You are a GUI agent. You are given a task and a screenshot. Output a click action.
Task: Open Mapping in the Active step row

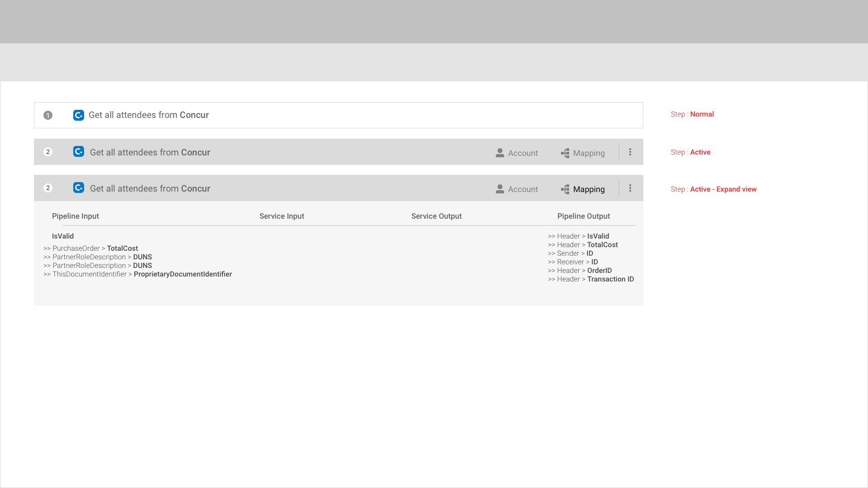click(583, 153)
